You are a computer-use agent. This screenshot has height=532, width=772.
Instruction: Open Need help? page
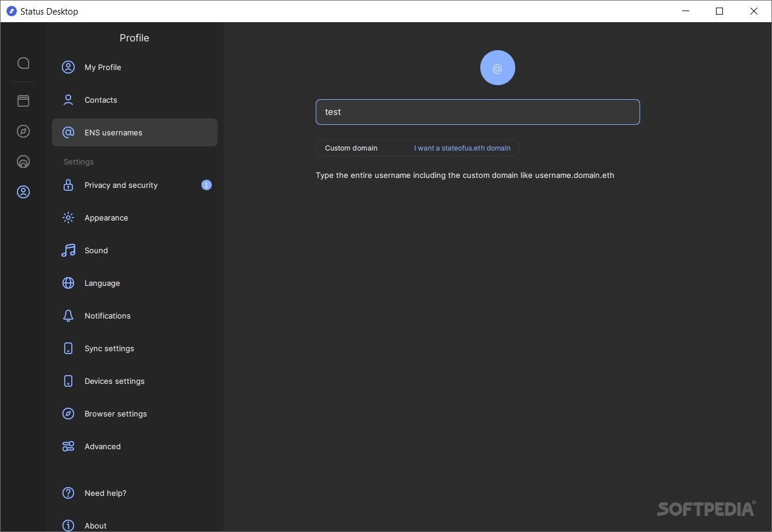[x=135, y=493]
